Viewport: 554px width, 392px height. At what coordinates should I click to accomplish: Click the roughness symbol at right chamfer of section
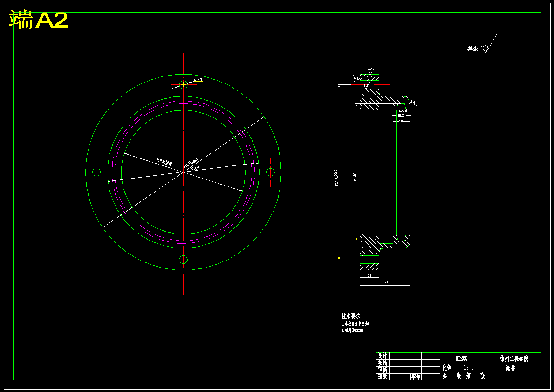(x=412, y=102)
